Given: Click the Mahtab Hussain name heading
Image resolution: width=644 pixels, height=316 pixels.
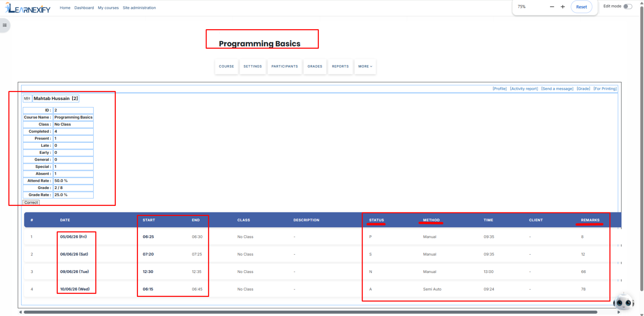Looking at the screenshot, I should click(56, 99).
